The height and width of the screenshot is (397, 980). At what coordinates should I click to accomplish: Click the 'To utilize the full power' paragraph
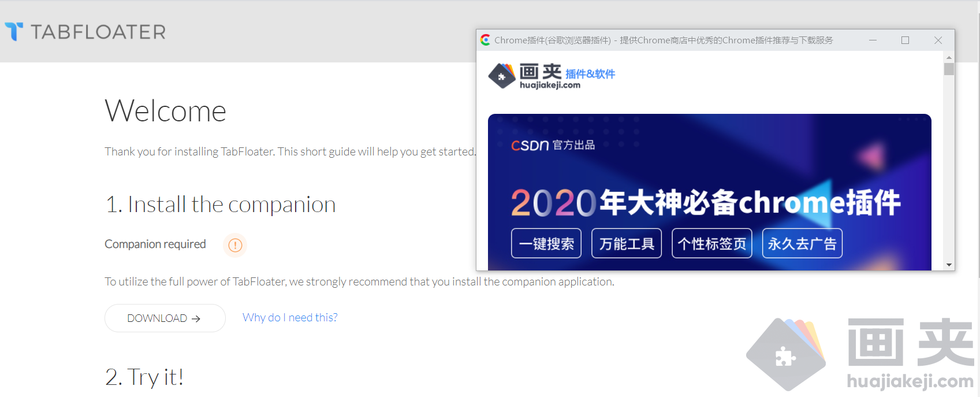tap(359, 281)
